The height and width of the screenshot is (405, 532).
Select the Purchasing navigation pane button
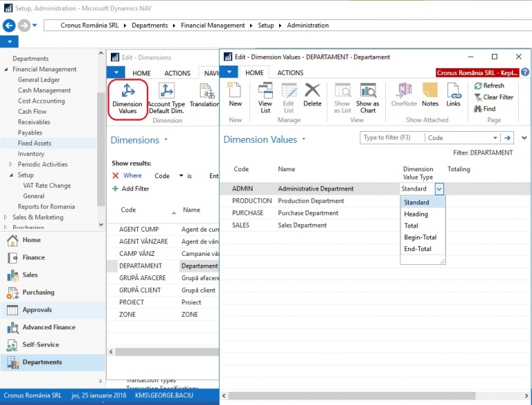[x=38, y=293]
